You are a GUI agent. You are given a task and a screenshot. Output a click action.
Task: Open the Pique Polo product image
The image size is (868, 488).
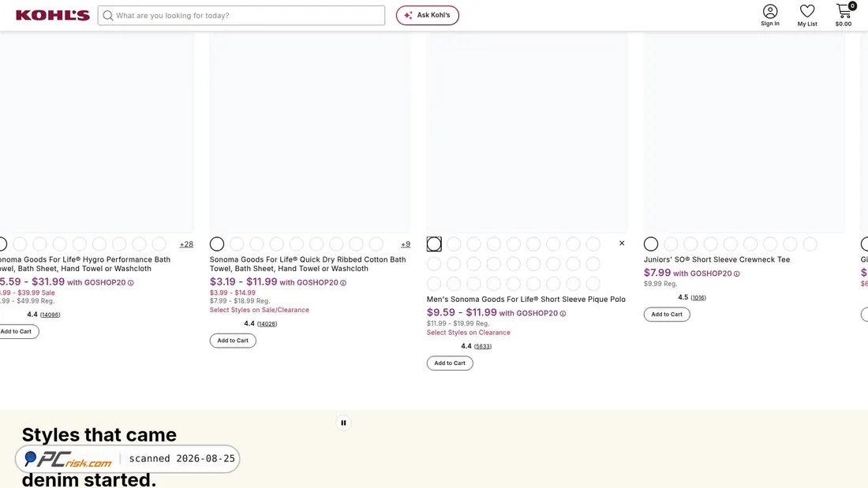pyautogui.click(x=527, y=132)
